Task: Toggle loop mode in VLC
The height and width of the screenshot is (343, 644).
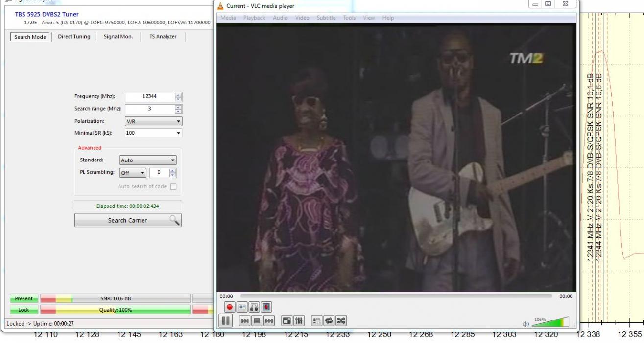Action: [x=329, y=321]
